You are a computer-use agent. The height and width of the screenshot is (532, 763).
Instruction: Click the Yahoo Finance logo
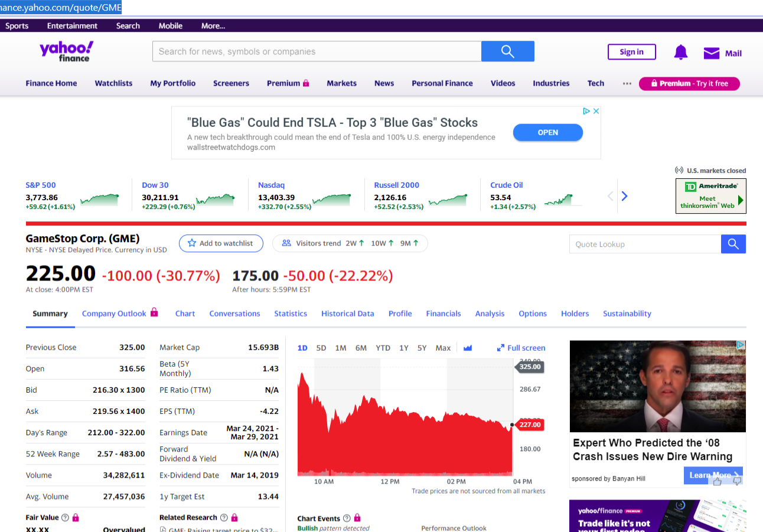pos(67,51)
